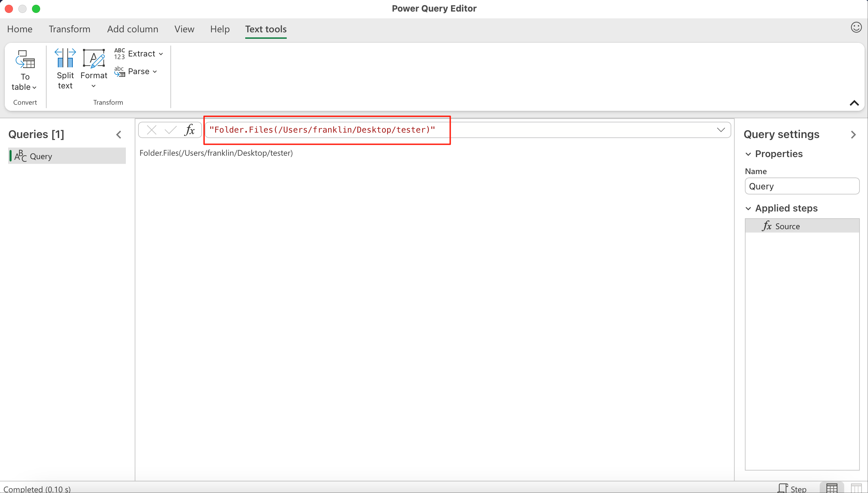Close the Power Query Editor window
Viewport: 868px width, 493px height.
click(x=9, y=8)
